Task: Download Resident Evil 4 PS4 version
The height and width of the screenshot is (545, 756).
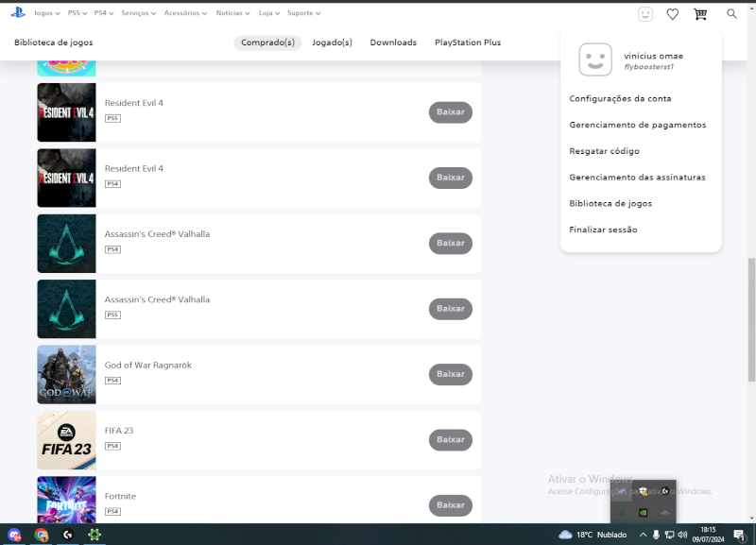Action: [451, 178]
